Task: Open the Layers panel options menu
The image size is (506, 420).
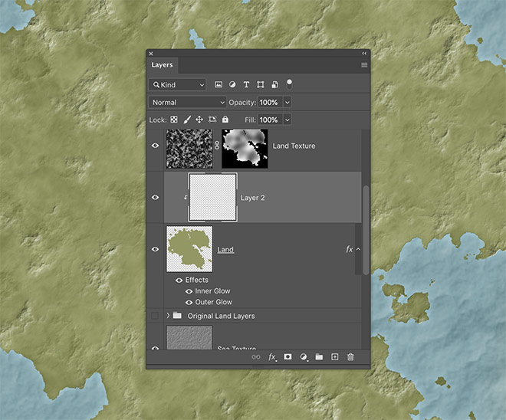Action: (x=364, y=65)
